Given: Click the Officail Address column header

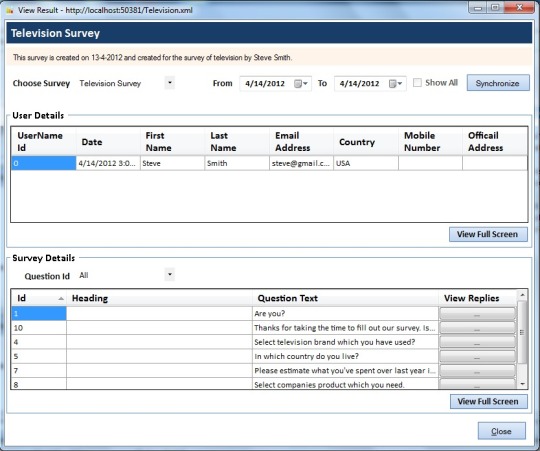Looking at the screenshot, I should (495, 141).
